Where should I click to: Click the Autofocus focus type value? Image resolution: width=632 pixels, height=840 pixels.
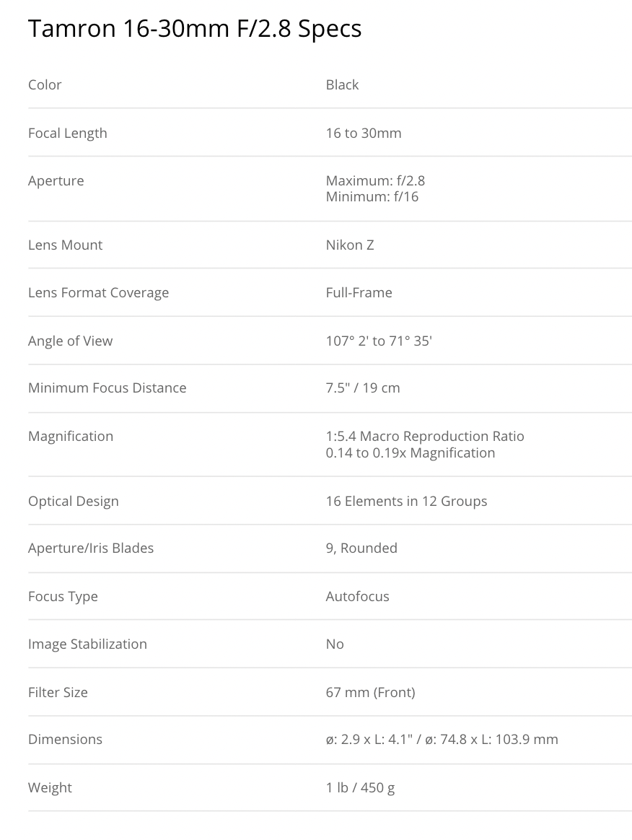357,596
